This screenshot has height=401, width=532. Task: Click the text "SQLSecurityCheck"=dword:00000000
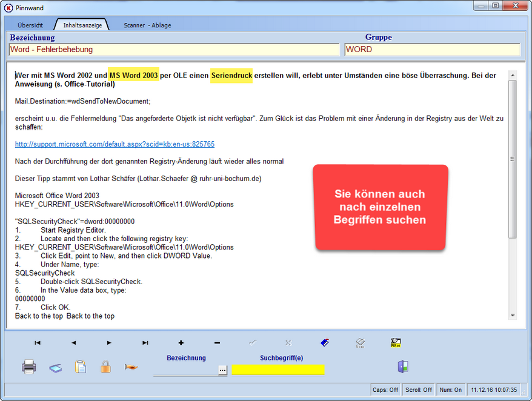75,222
